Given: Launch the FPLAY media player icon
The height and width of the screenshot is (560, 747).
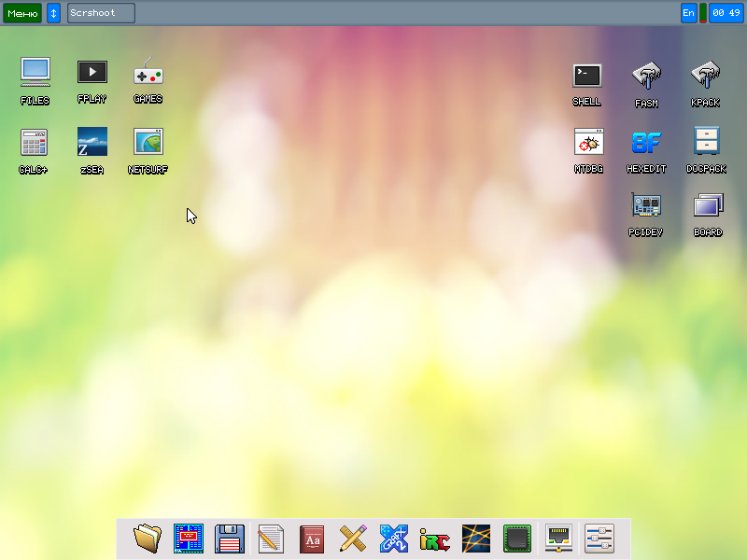Looking at the screenshot, I should tap(92, 72).
